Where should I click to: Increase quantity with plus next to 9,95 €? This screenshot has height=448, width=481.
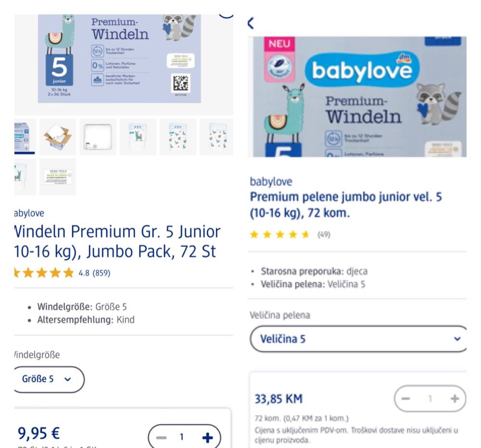(207, 437)
